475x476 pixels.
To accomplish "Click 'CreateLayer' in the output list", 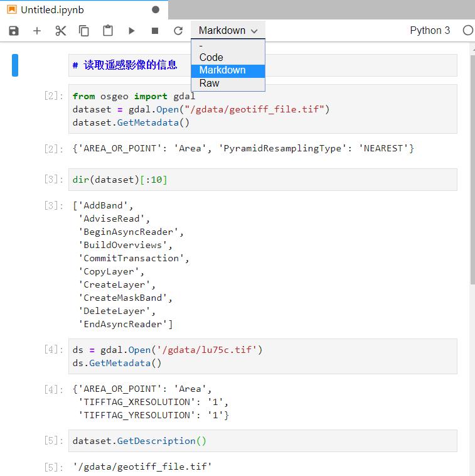I will click(x=114, y=284).
